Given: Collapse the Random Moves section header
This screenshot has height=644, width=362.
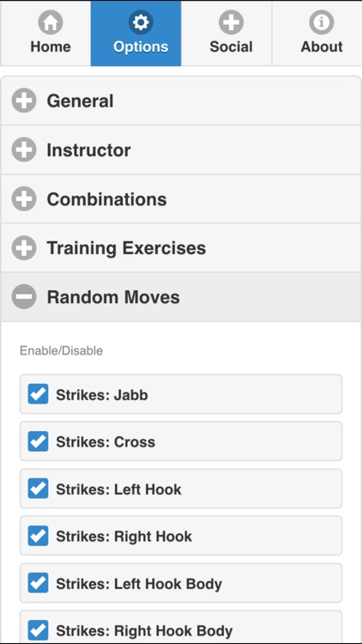Looking at the screenshot, I should tap(181, 296).
